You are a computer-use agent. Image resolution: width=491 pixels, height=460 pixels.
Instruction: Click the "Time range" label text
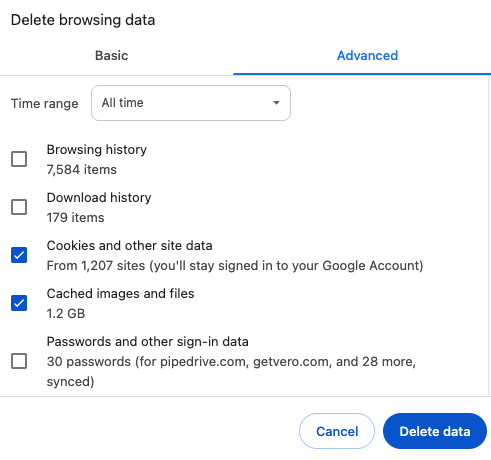click(45, 103)
